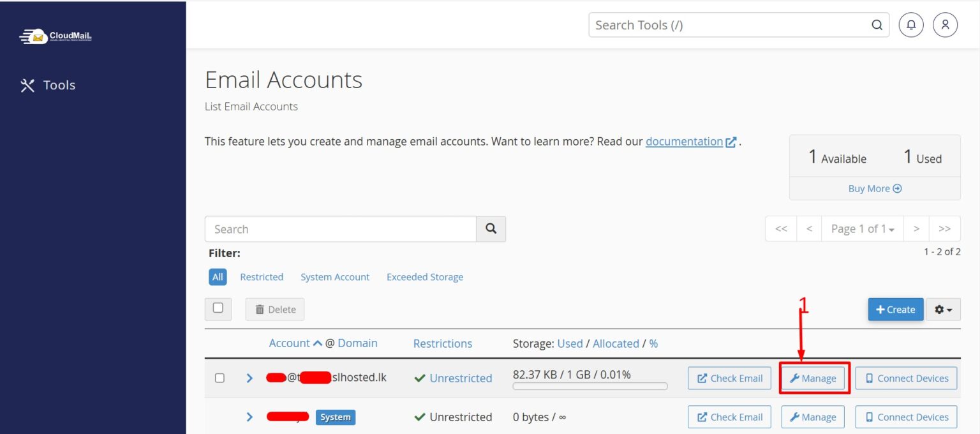Click the storage usage bar for slhosted.lk
980x434 pixels.
590,386
